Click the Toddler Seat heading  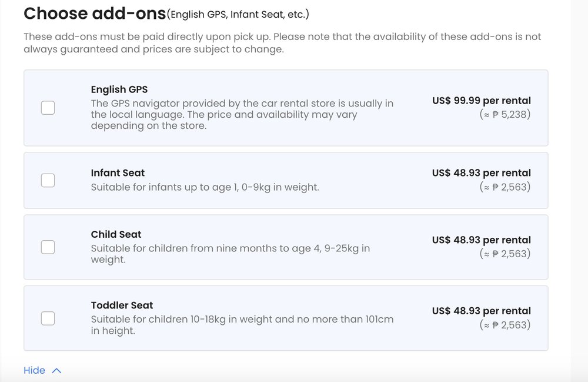pos(122,305)
